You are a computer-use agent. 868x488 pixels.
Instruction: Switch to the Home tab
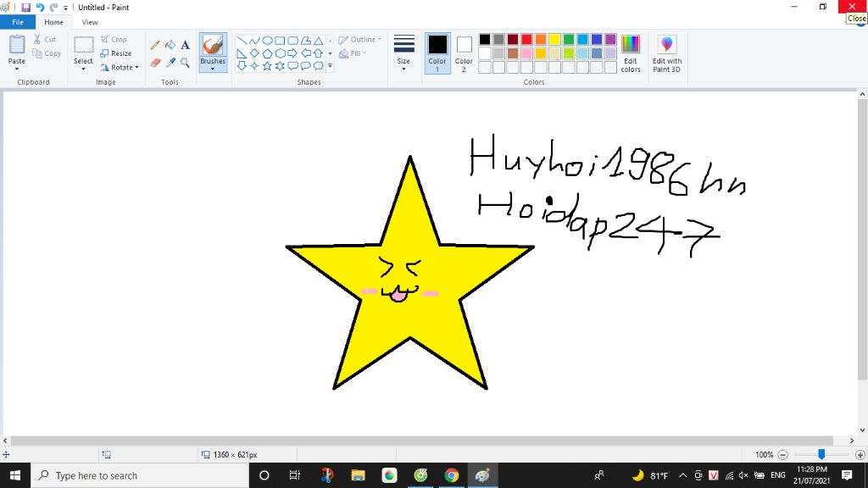pos(53,22)
